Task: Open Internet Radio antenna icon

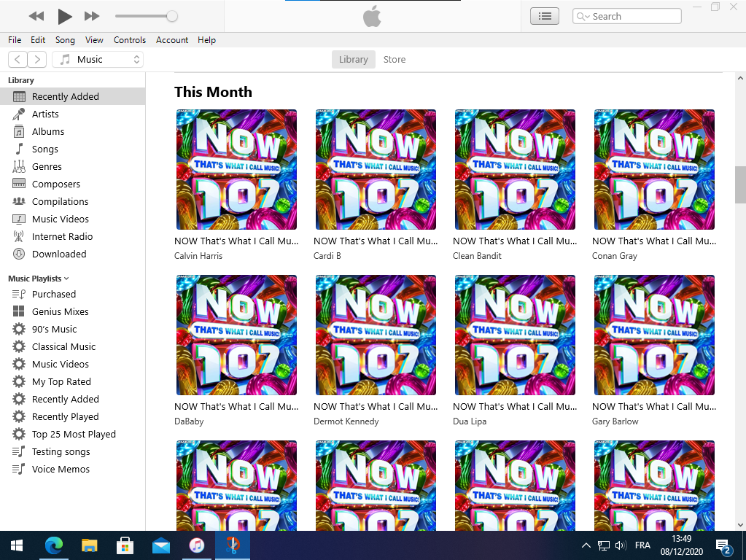Action: point(19,236)
